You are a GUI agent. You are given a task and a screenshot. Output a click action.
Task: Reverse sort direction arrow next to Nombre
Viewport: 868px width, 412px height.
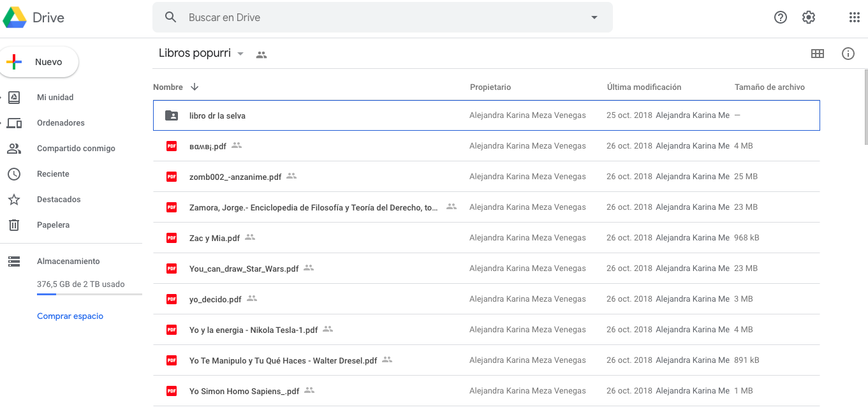click(195, 87)
